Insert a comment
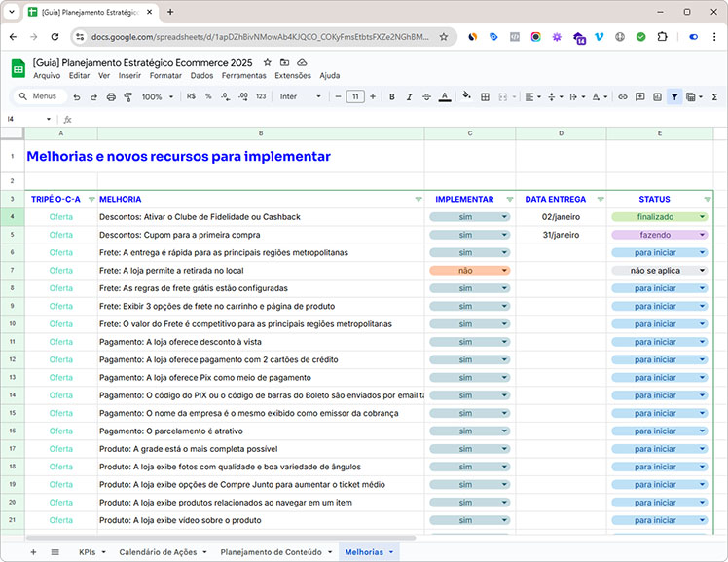Viewport: 728px width, 562px height. pyautogui.click(x=639, y=96)
